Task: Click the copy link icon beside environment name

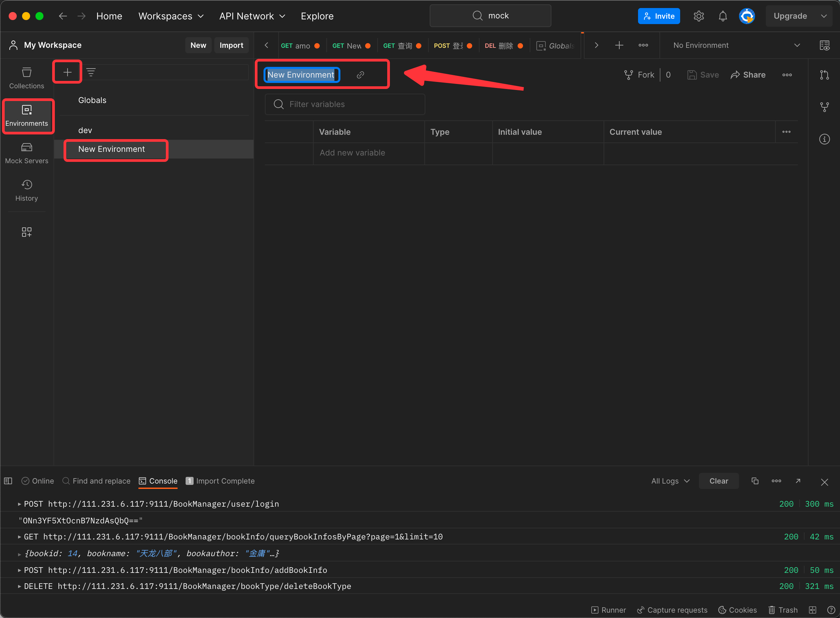Action: coord(360,75)
